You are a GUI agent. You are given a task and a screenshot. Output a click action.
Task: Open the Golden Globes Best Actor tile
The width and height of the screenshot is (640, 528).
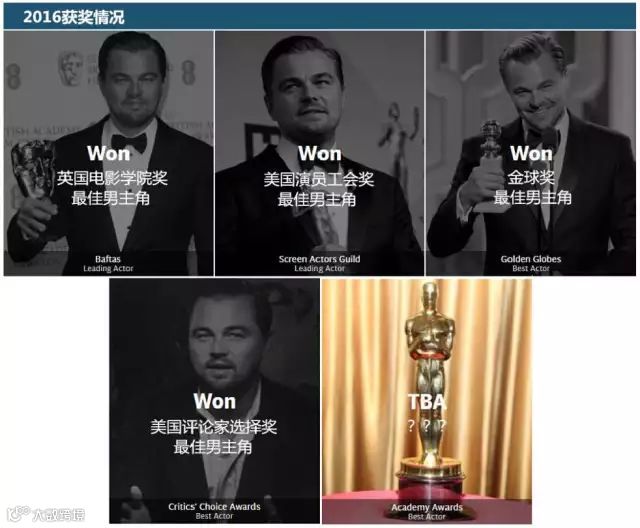point(531,153)
